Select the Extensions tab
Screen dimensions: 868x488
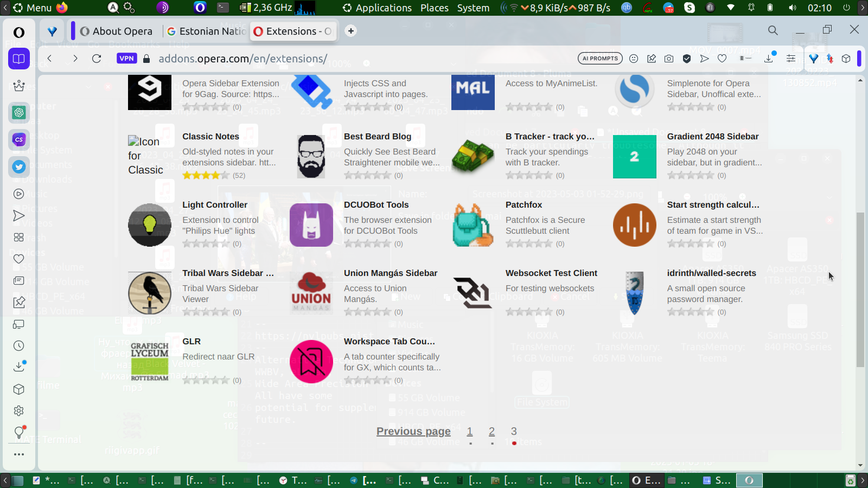click(293, 31)
